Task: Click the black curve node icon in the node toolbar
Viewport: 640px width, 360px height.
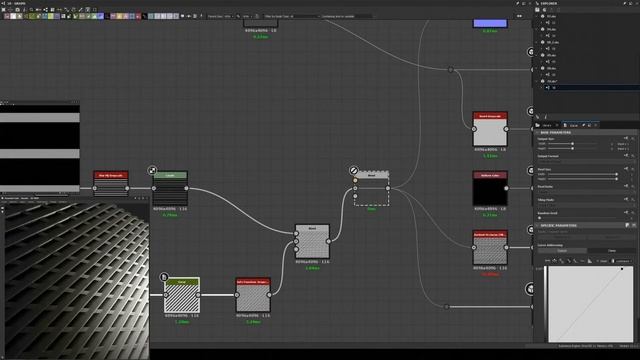Action: click(x=144, y=16)
